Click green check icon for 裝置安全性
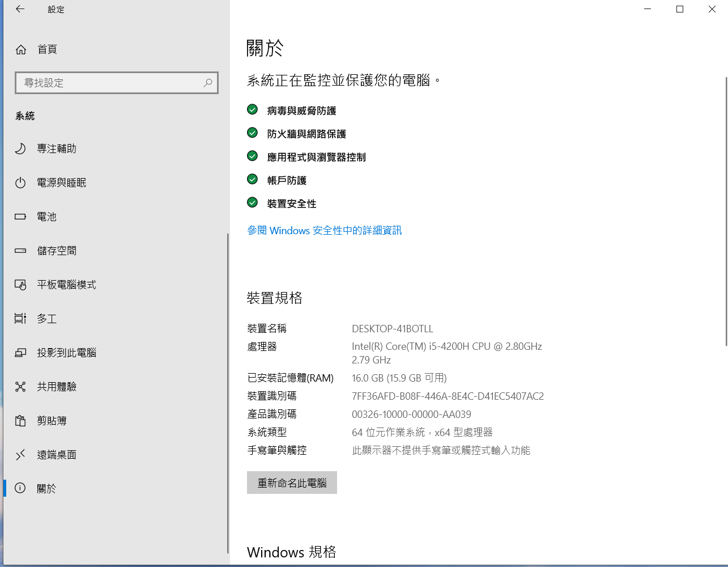This screenshot has width=728, height=567. tap(253, 202)
